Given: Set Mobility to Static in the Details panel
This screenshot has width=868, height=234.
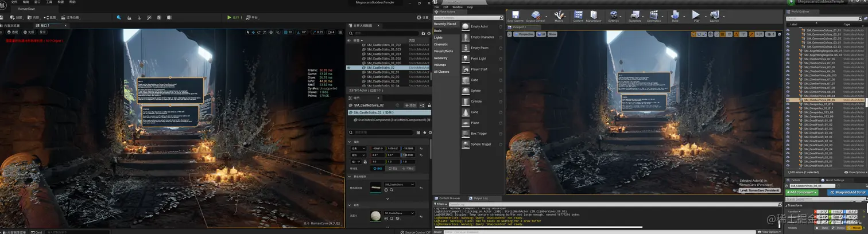Looking at the screenshot, I should click(x=822, y=228).
